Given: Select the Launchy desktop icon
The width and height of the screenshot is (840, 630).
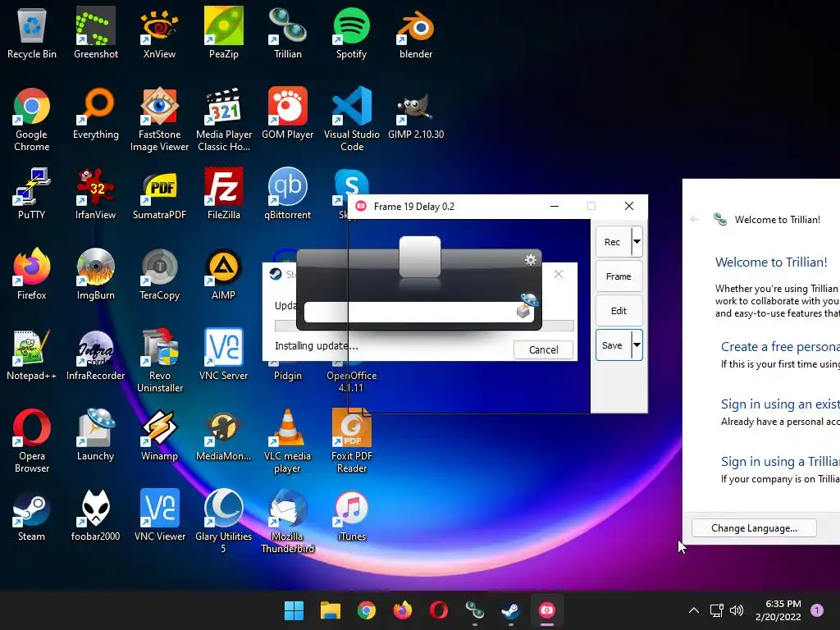Looking at the screenshot, I should coord(95,435).
